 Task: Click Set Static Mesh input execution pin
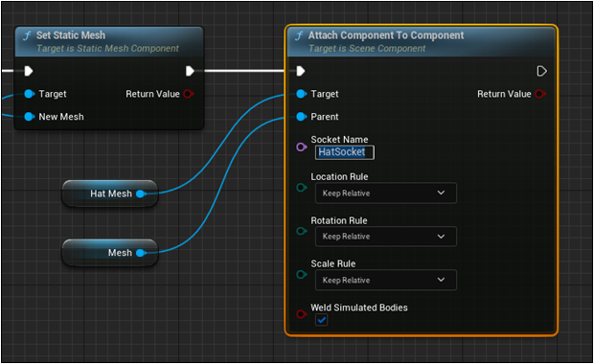pyautogui.click(x=29, y=71)
